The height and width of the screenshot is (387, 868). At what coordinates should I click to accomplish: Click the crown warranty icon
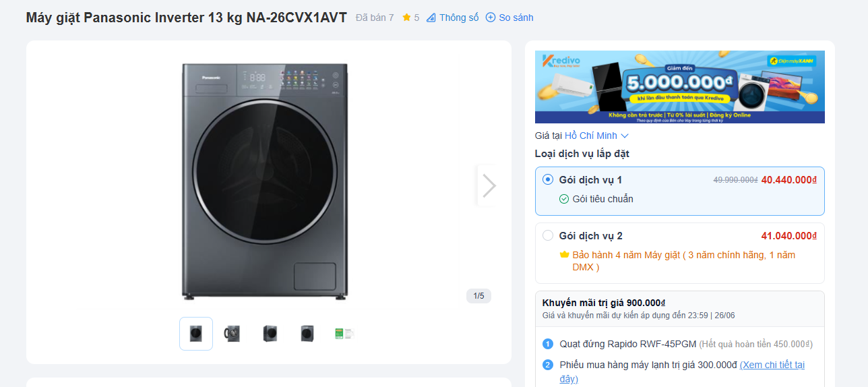tap(564, 255)
